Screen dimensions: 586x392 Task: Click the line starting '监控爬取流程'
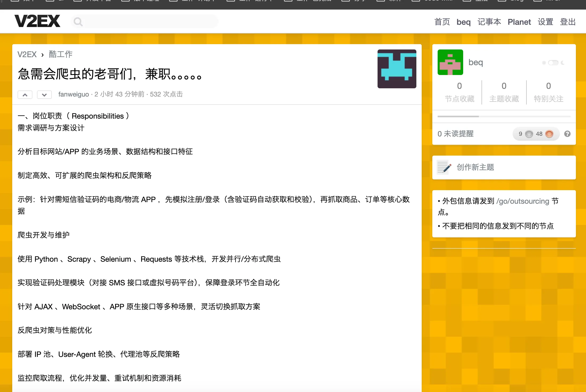[99, 378]
